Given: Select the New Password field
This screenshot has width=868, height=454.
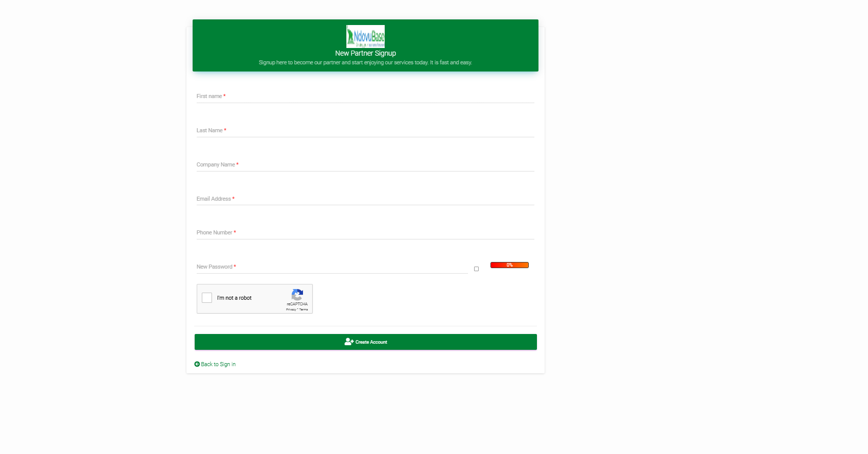Looking at the screenshot, I should tap(332, 267).
